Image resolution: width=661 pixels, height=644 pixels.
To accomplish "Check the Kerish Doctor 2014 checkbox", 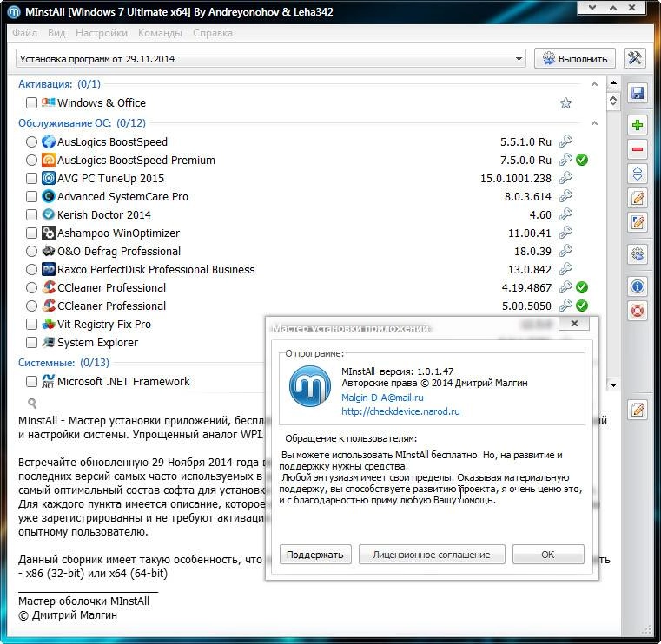I will (31, 214).
